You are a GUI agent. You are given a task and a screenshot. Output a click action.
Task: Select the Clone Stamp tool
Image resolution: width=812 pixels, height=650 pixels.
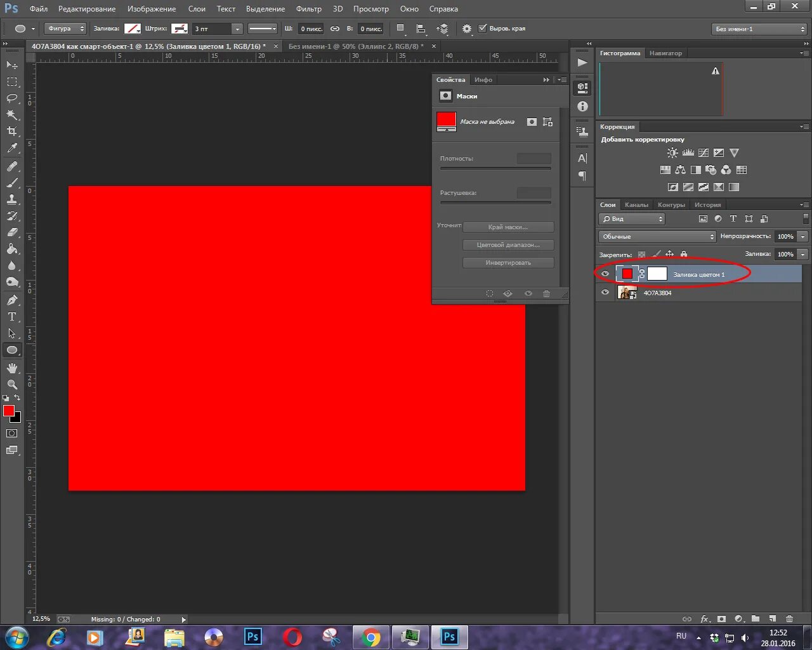pyautogui.click(x=12, y=199)
